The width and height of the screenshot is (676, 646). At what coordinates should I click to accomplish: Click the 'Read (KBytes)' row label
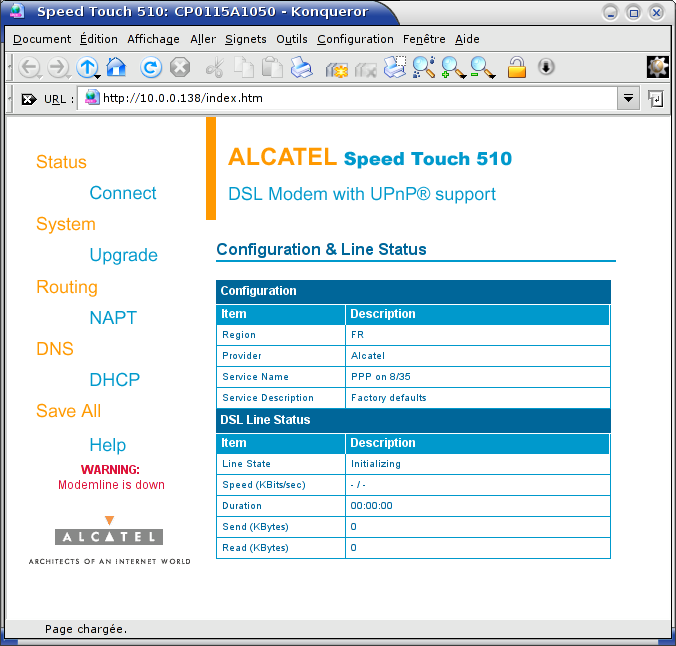(x=255, y=548)
